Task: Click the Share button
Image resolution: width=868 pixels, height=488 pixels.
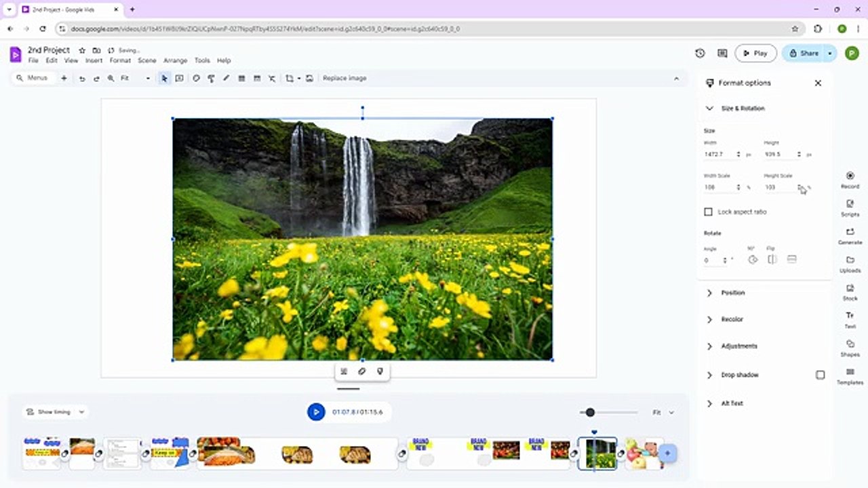Action: point(804,53)
